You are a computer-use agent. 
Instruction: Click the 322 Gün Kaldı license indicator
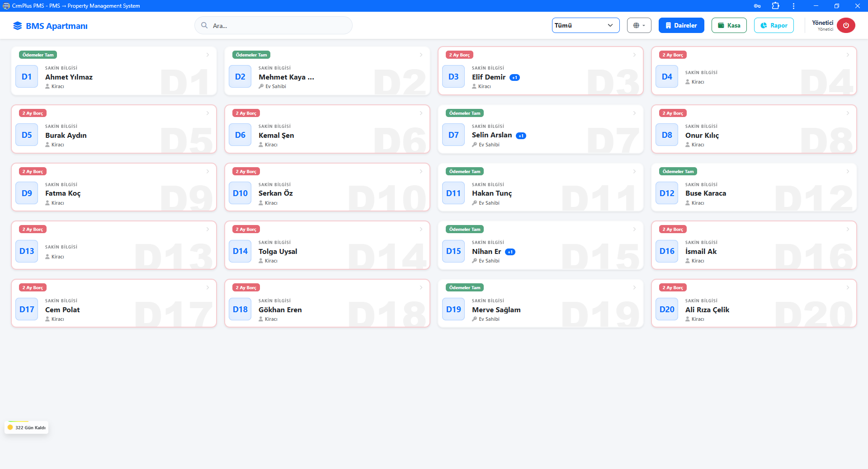pyautogui.click(x=27, y=427)
